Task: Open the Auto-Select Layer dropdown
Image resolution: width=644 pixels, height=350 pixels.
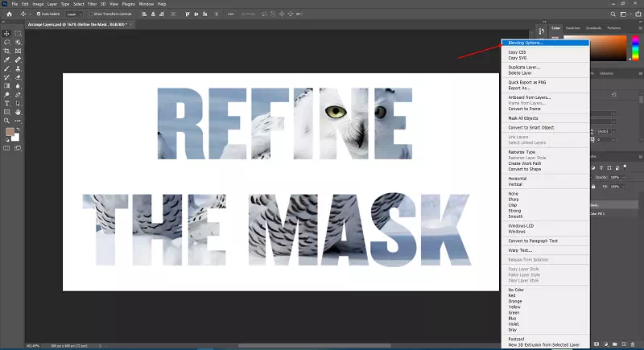Action: [74, 14]
